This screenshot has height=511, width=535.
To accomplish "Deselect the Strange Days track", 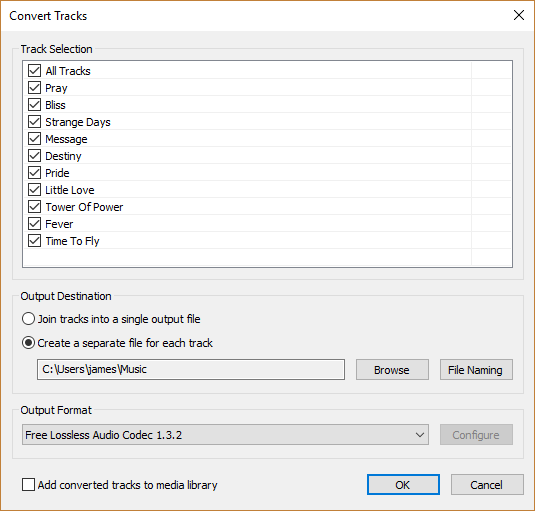I will 34,122.
